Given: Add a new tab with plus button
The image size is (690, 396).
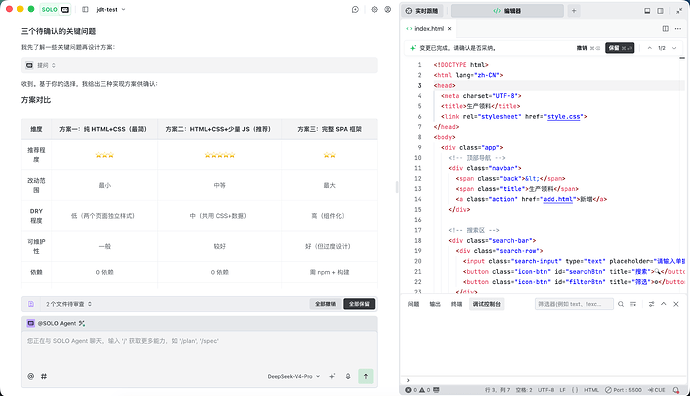Looking at the screenshot, I should [x=574, y=11].
